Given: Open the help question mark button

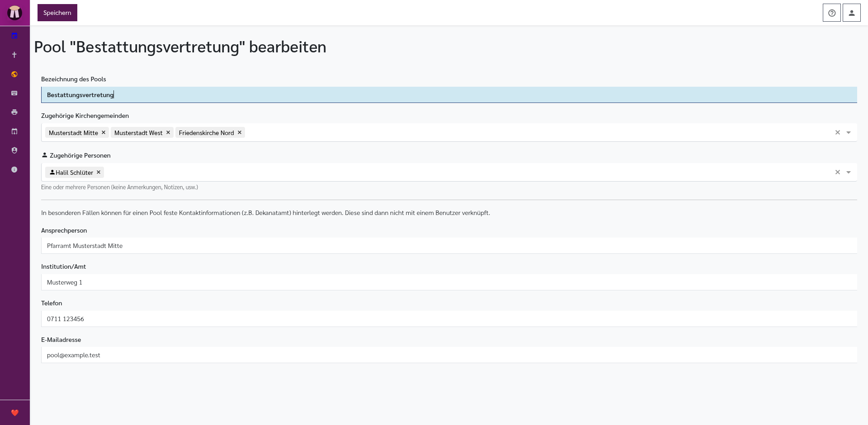Looking at the screenshot, I should point(832,13).
